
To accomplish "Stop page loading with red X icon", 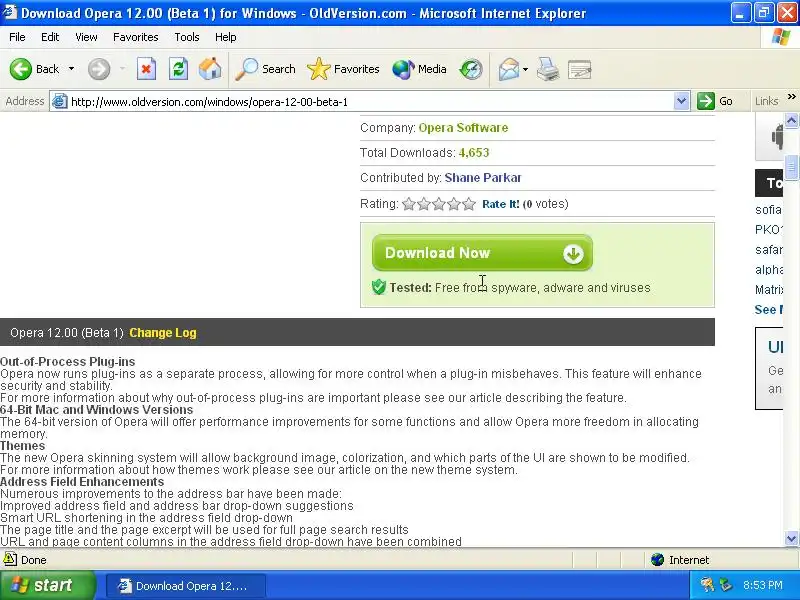I will (146, 69).
